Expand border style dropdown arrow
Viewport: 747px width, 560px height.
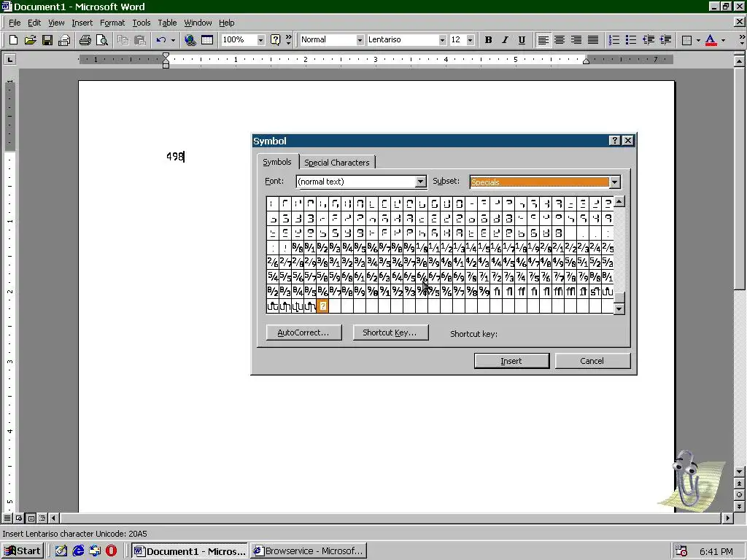(698, 40)
